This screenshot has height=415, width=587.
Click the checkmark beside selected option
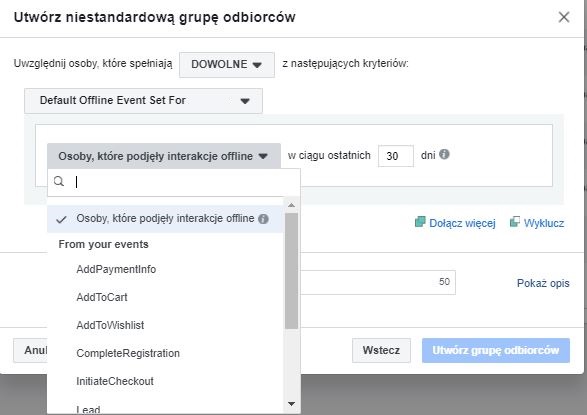coord(61,219)
